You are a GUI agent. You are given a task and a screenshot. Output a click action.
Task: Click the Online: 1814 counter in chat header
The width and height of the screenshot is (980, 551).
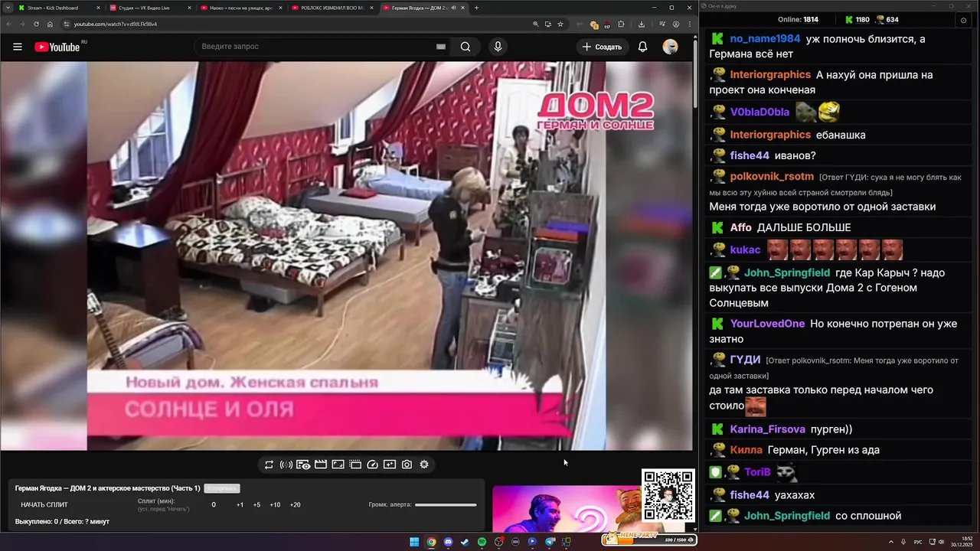pos(798,20)
